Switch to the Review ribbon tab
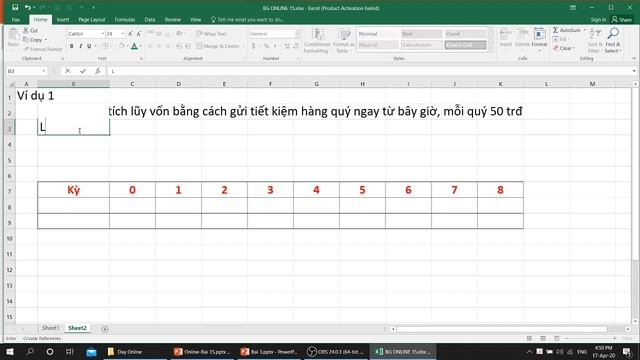The image size is (640, 360). point(173,20)
